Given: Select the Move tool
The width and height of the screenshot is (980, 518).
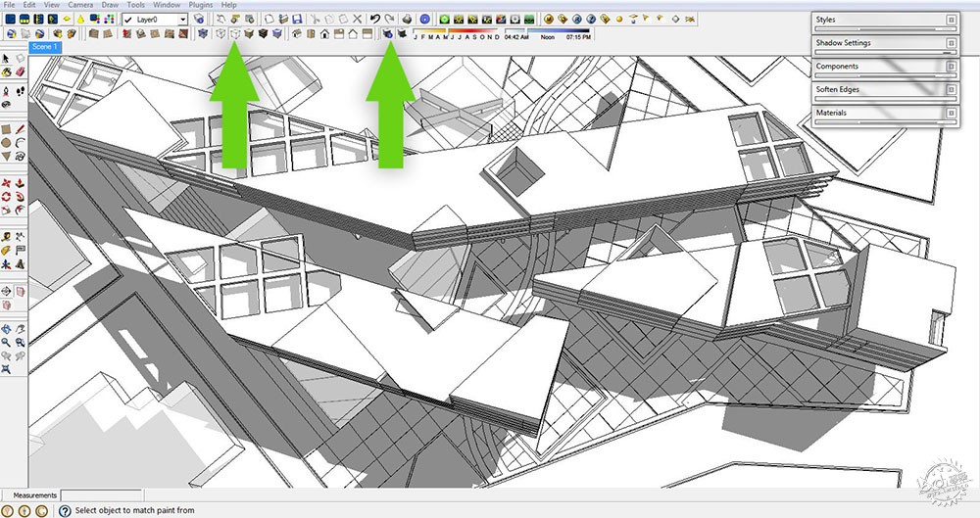Looking at the screenshot, I should [6, 183].
